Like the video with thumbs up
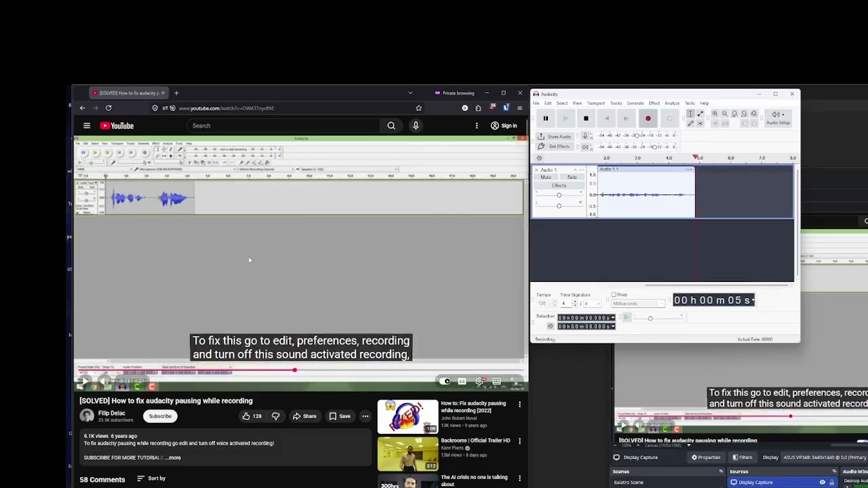 (x=252, y=416)
